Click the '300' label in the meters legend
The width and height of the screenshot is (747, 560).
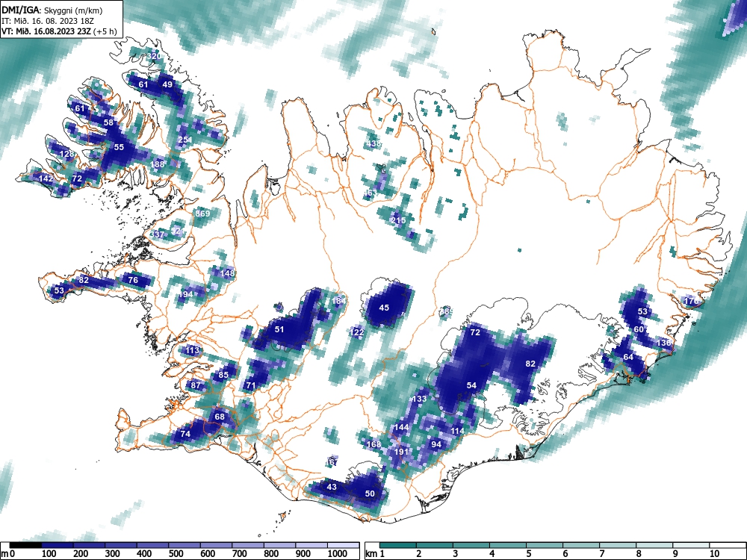pyautogui.click(x=113, y=554)
